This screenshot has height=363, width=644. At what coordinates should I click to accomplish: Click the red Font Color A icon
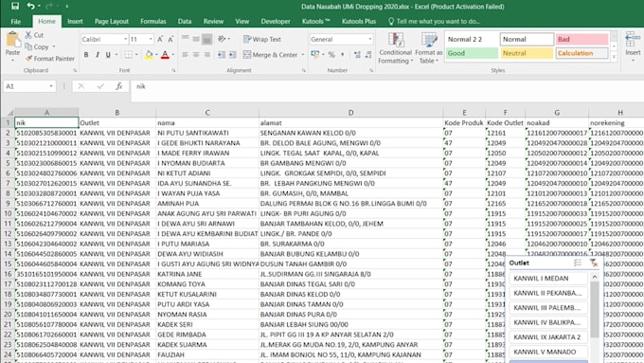[x=165, y=55]
